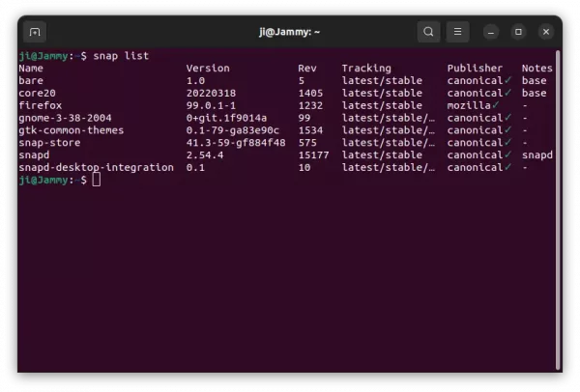Click the Version column header
Viewport: 580px width, 392px height.
208,69
